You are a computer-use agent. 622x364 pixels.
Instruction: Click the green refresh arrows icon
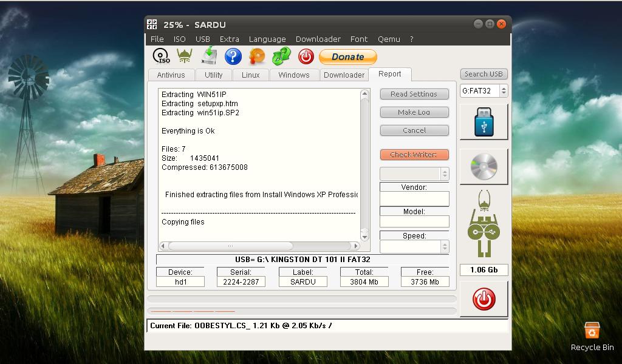pyautogui.click(x=281, y=56)
